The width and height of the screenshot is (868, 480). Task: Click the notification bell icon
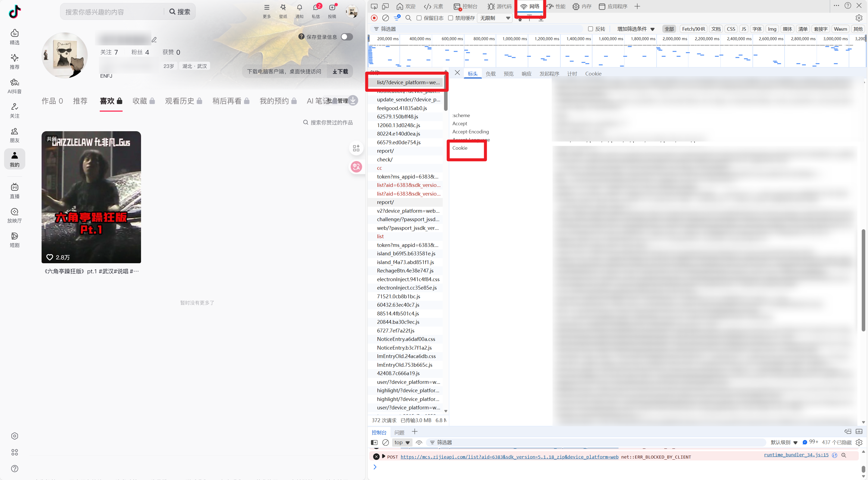coord(299,8)
